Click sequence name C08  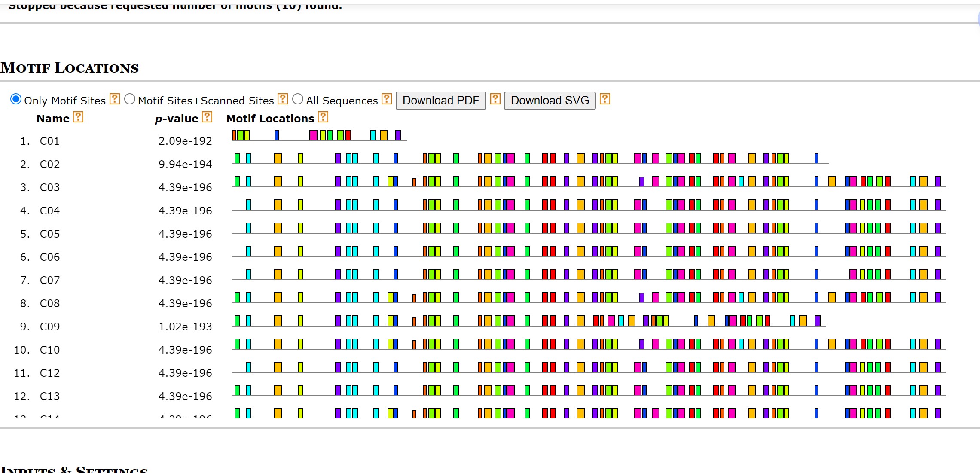point(49,304)
